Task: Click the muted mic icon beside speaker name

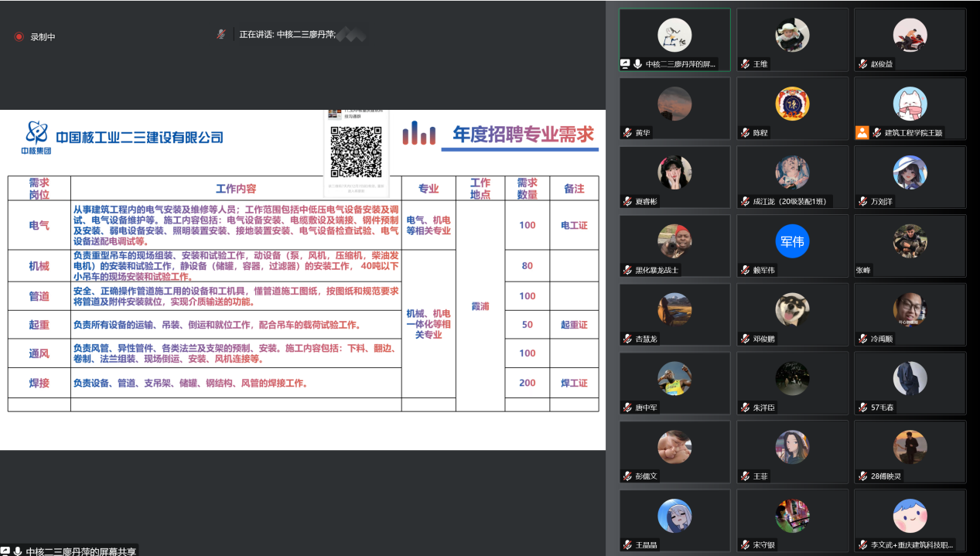Action: [x=221, y=34]
